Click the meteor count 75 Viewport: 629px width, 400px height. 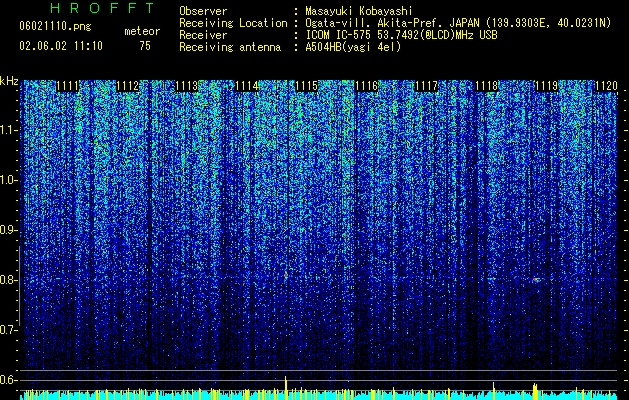[145, 46]
